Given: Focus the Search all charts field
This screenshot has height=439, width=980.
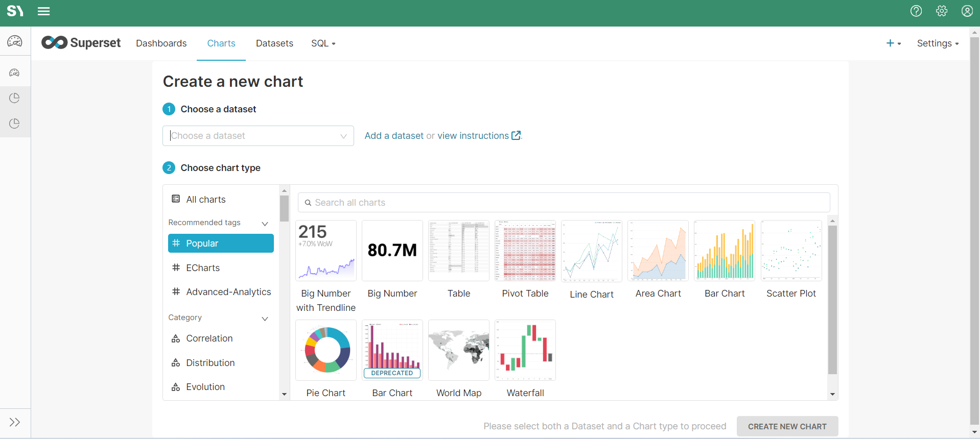Looking at the screenshot, I should click(564, 203).
